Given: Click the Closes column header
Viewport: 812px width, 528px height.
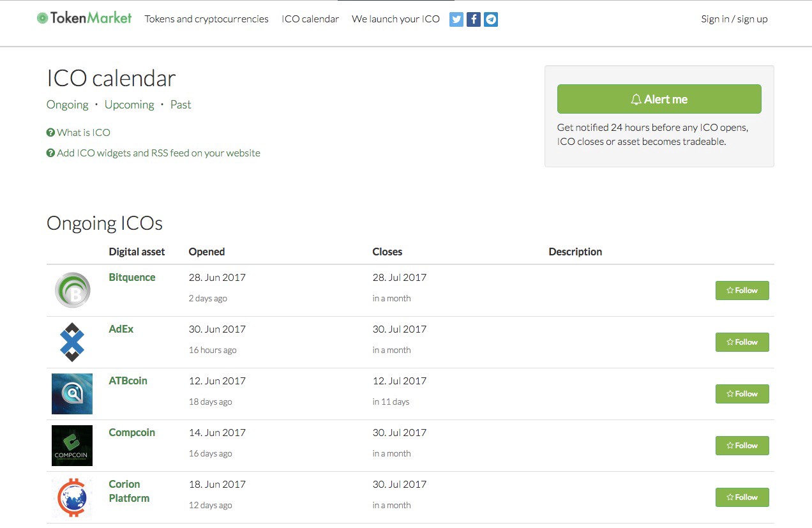Looking at the screenshot, I should coord(387,252).
